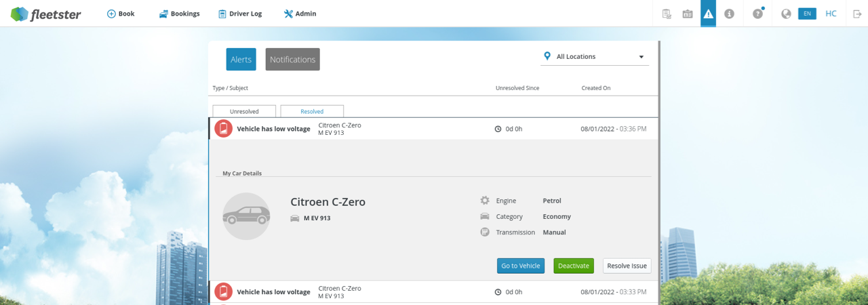868x305 pixels.
Task: Click the low voltage icon of 03:33 PM alert
Action: (223, 291)
